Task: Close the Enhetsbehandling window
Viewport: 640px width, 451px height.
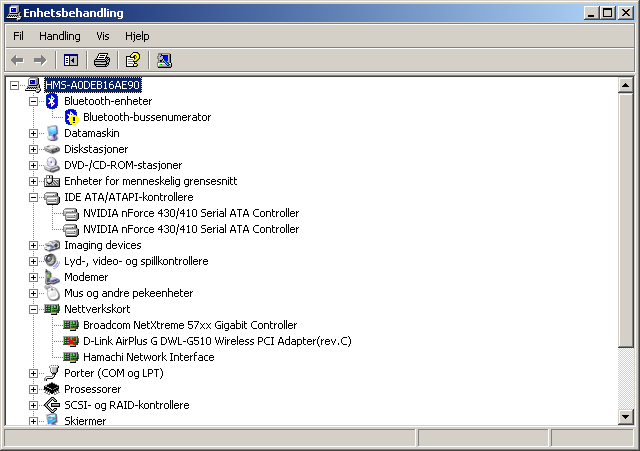Action: coord(626,13)
